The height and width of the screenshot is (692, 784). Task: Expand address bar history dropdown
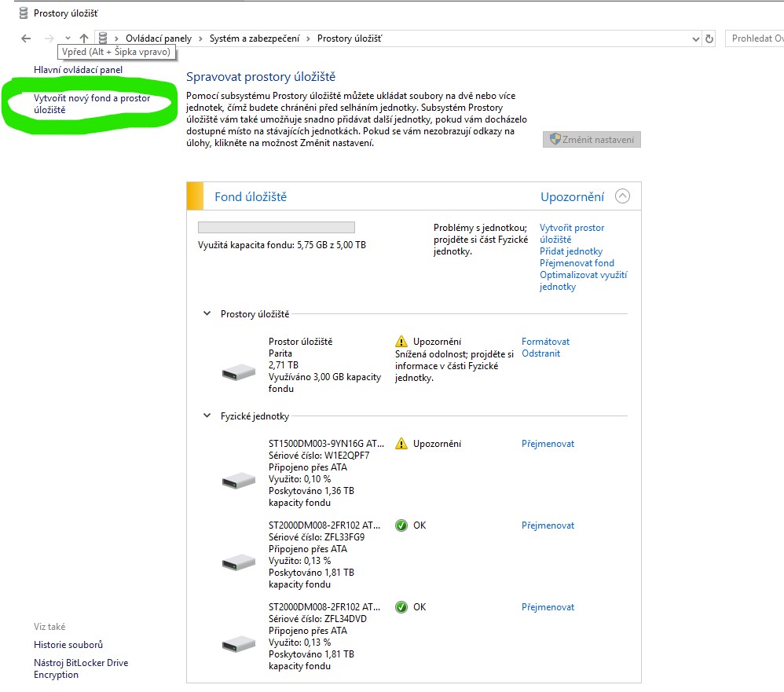click(x=695, y=39)
